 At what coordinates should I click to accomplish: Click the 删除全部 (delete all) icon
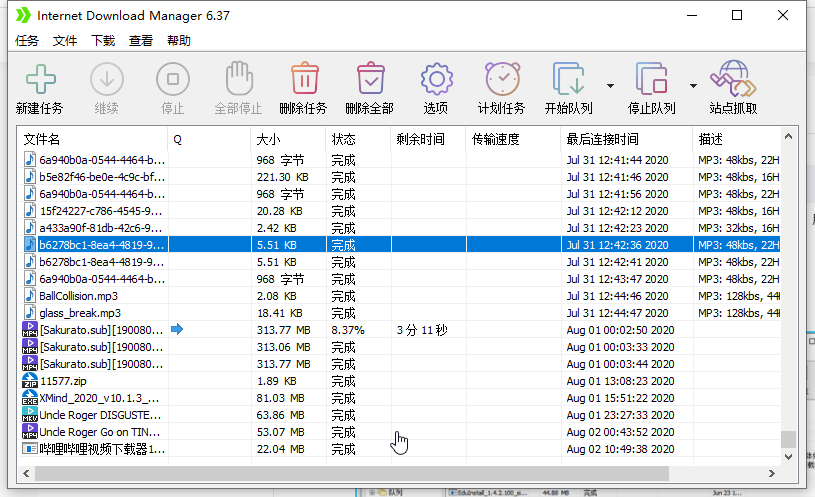coord(371,79)
